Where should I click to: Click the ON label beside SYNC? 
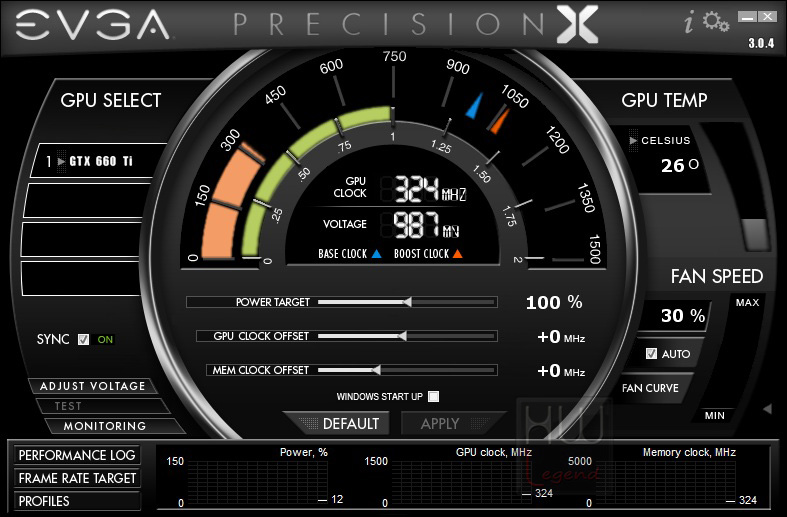(105, 340)
